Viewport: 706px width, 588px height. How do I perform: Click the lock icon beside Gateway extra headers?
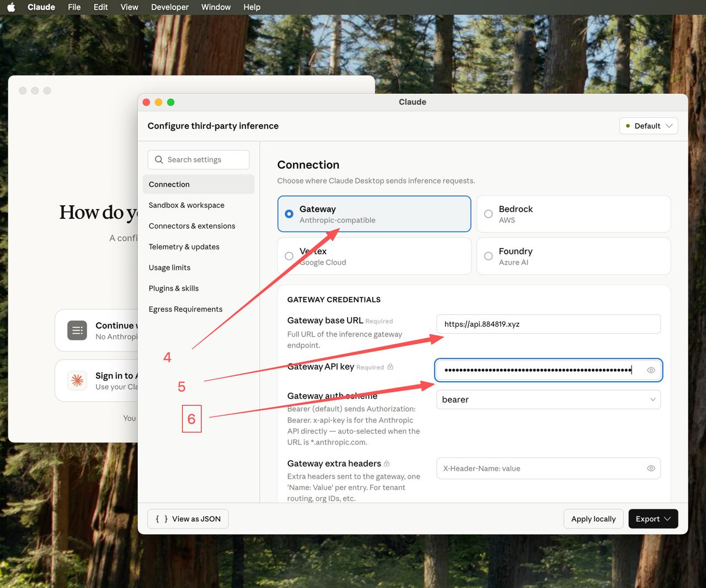[387, 463]
